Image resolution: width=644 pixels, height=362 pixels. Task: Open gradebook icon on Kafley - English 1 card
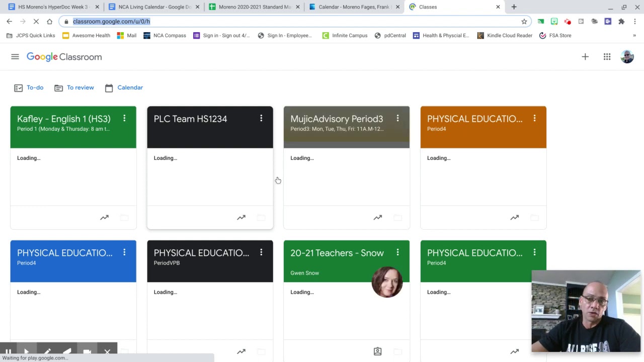(104, 218)
